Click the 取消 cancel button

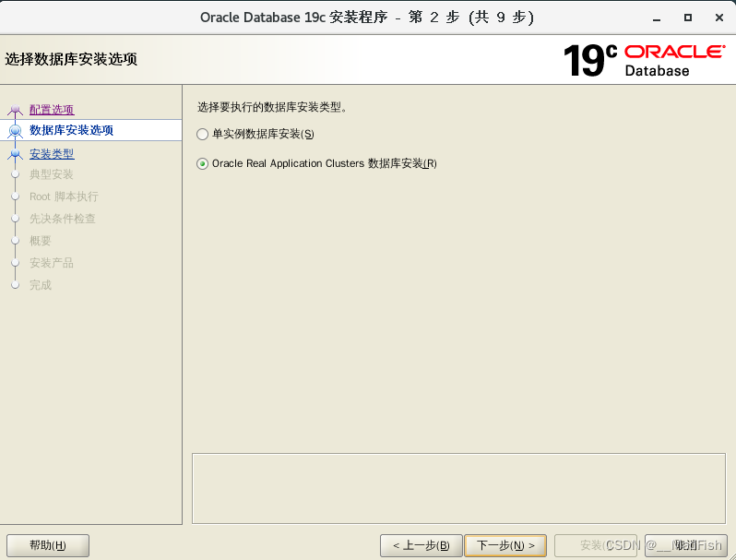tap(686, 545)
